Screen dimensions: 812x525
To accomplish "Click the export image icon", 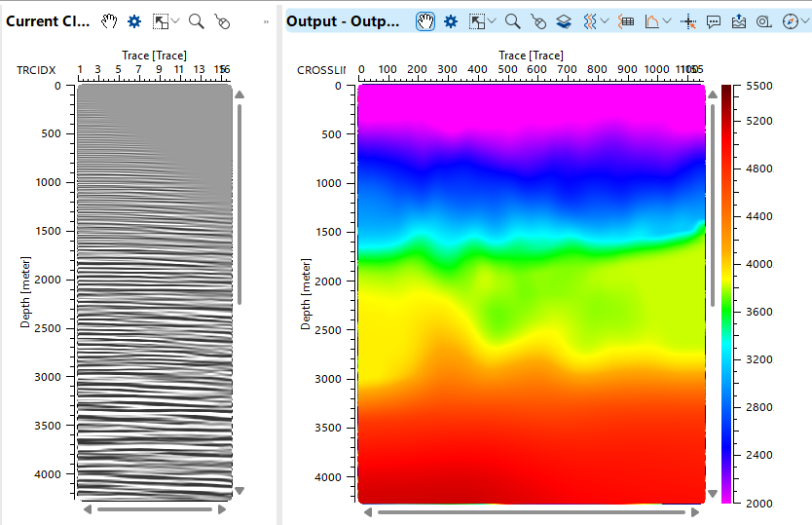I will pyautogui.click(x=739, y=21).
